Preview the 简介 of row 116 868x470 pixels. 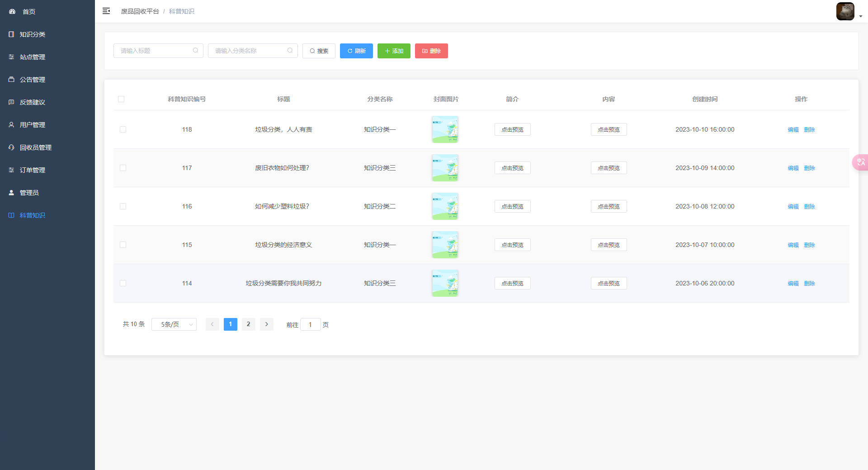(x=512, y=206)
